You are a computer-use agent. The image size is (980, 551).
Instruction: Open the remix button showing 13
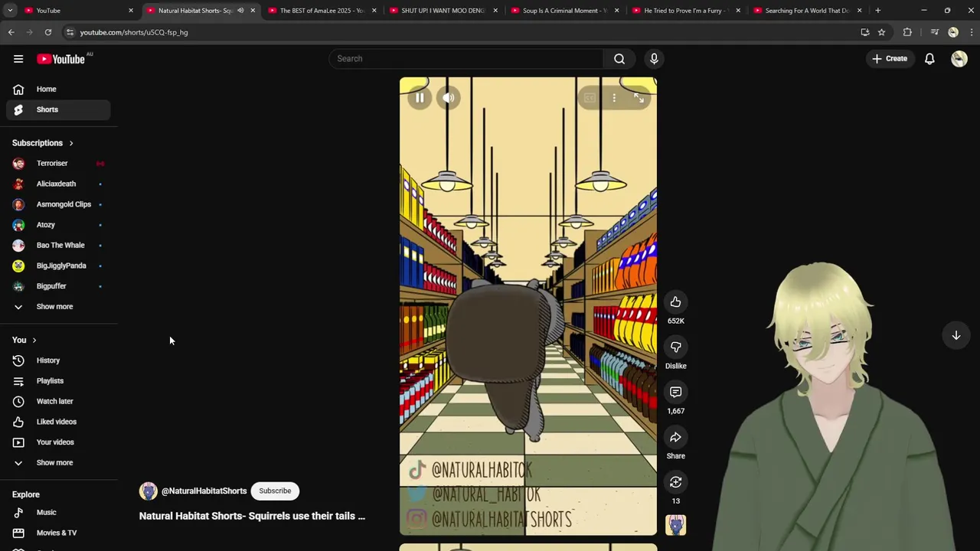point(675,482)
